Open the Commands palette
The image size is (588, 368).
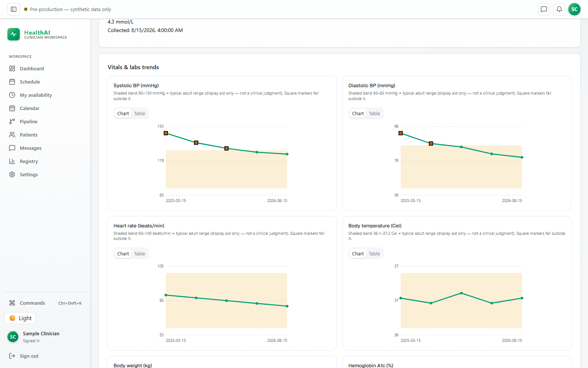pos(45,303)
